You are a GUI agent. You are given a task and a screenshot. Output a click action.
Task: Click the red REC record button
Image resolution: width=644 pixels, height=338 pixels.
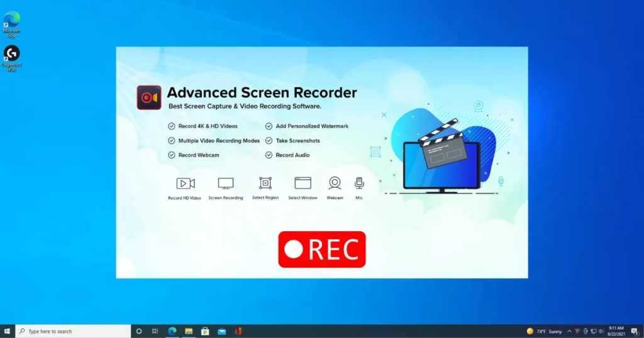tap(322, 249)
